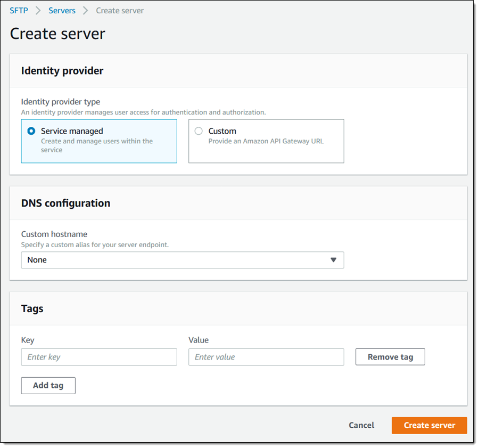
Task: Click the SFTP breadcrumb link
Action: tap(19, 11)
